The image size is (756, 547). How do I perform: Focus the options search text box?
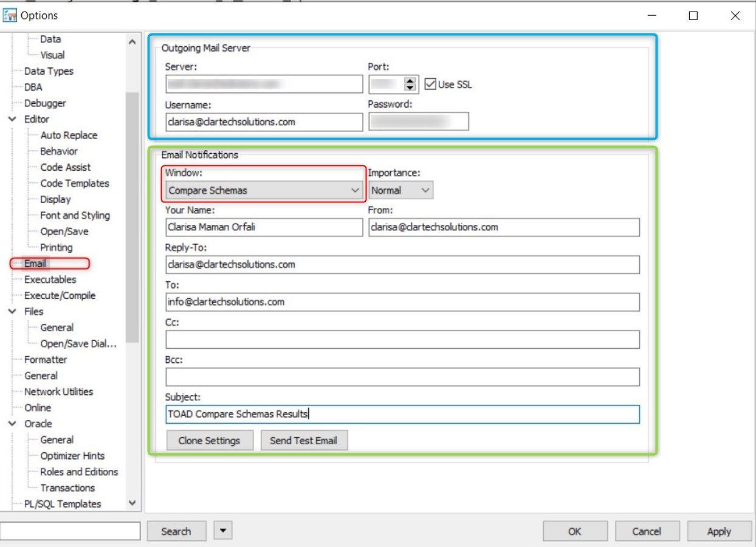pos(70,531)
